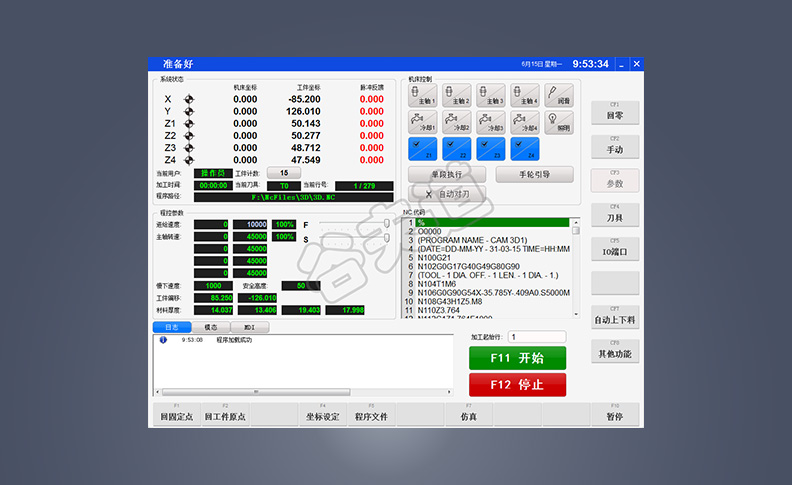Viewport: 792px width, 485px height.
Task: Switch to the MDI tab
Action: [x=249, y=327]
